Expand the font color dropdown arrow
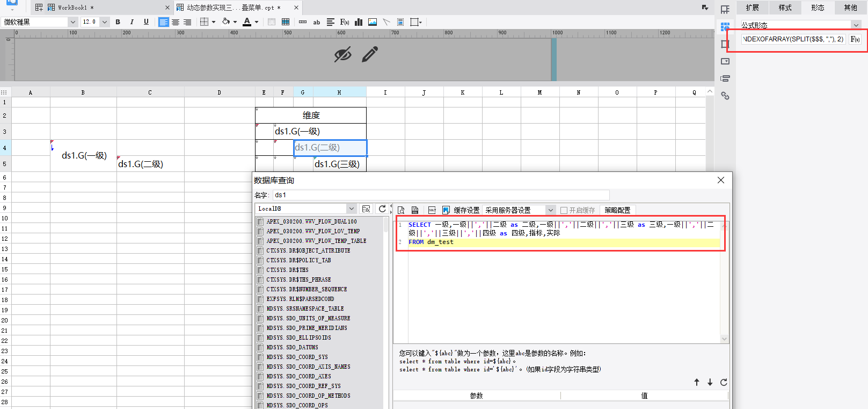 [257, 22]
